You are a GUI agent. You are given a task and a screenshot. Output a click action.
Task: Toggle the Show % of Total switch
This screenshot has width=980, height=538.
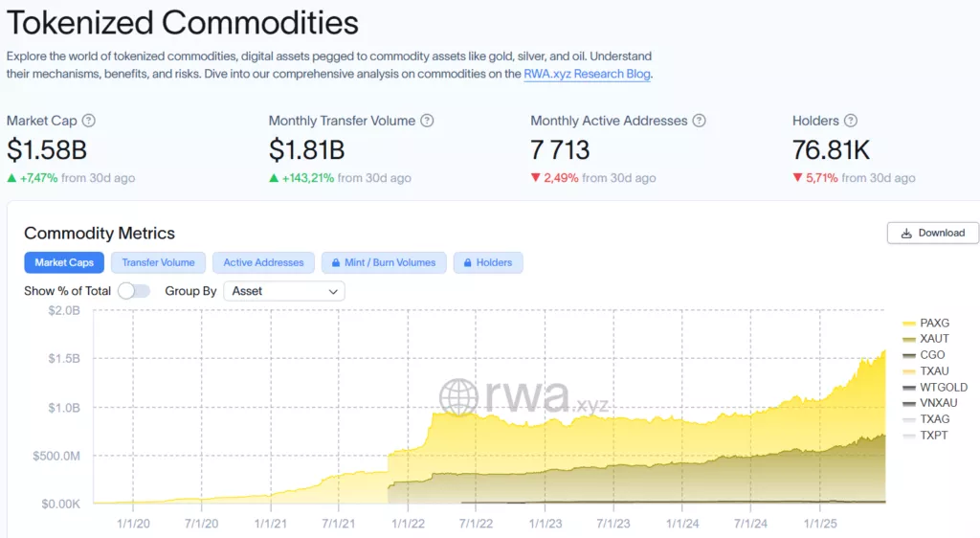[x=134, y=291]
